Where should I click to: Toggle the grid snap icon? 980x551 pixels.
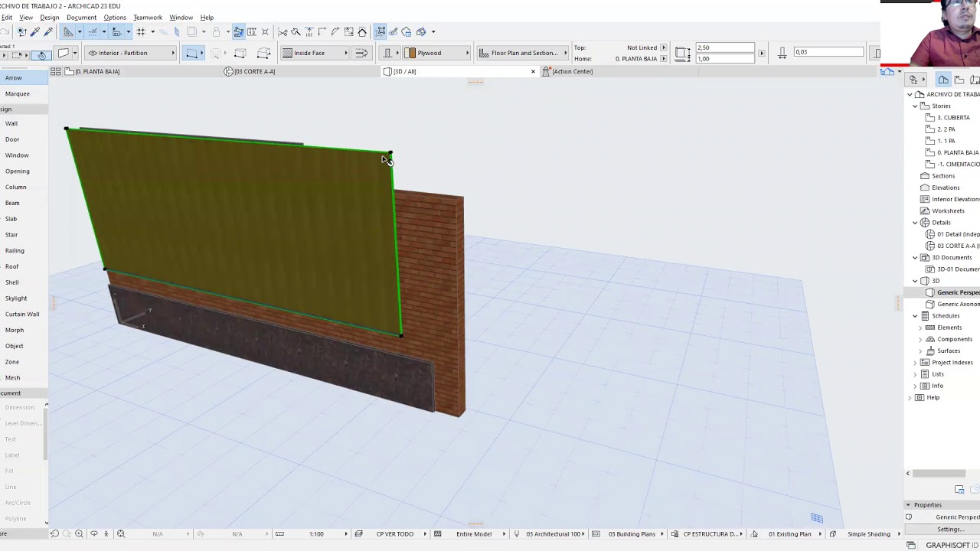(141, 31)
